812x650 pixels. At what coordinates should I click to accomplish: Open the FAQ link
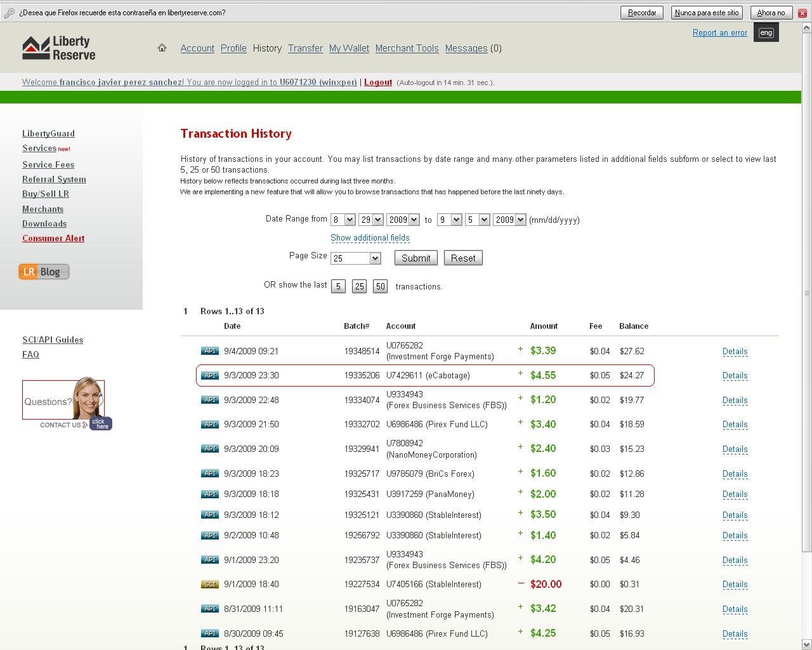pyautogui.click(x=30, y=354)
